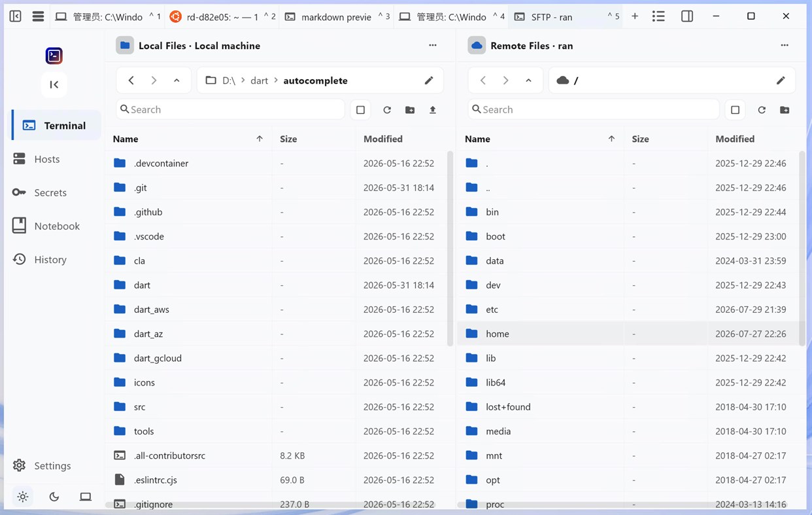This screenshot has width=812, height=515.
Task: Switch to dark theme
Action: pos(54,497)
